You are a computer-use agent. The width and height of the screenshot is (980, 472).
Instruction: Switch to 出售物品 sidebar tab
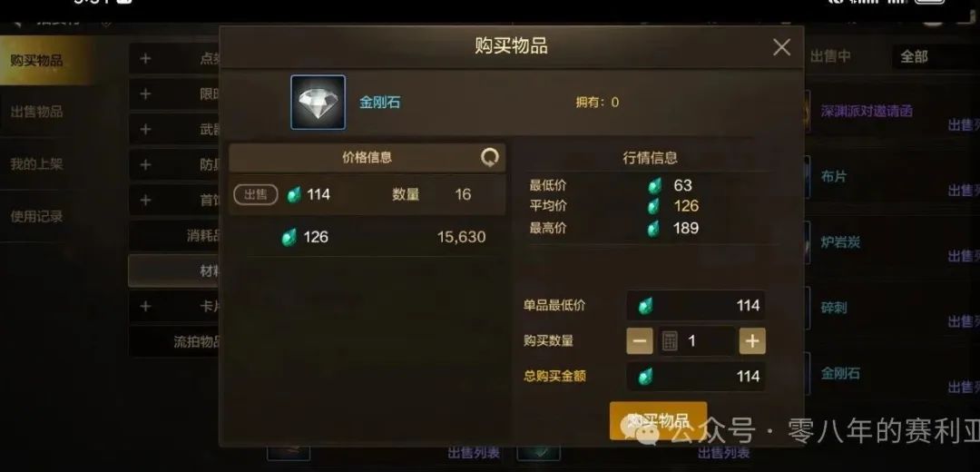pyautogui.click(x=37, y=112)
